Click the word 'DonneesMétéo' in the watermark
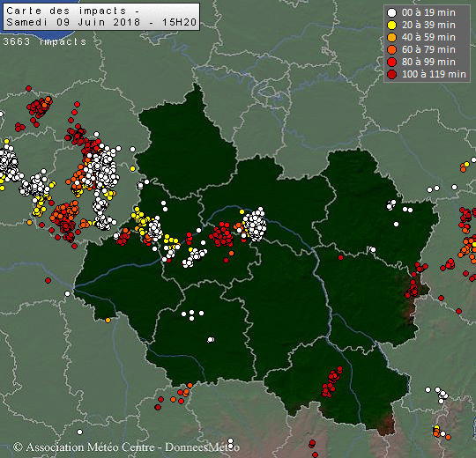This screenshot has width=476, height=458. [202, 447]
